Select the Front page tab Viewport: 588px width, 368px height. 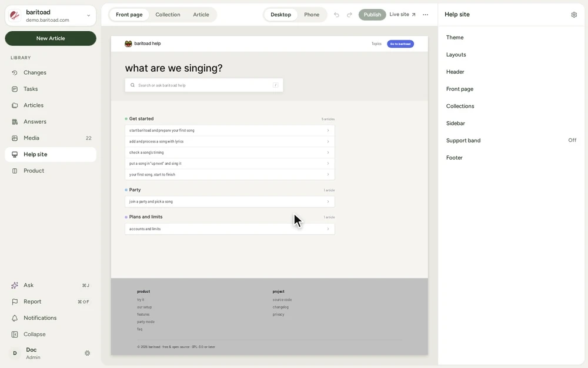(x=129, y=15)
